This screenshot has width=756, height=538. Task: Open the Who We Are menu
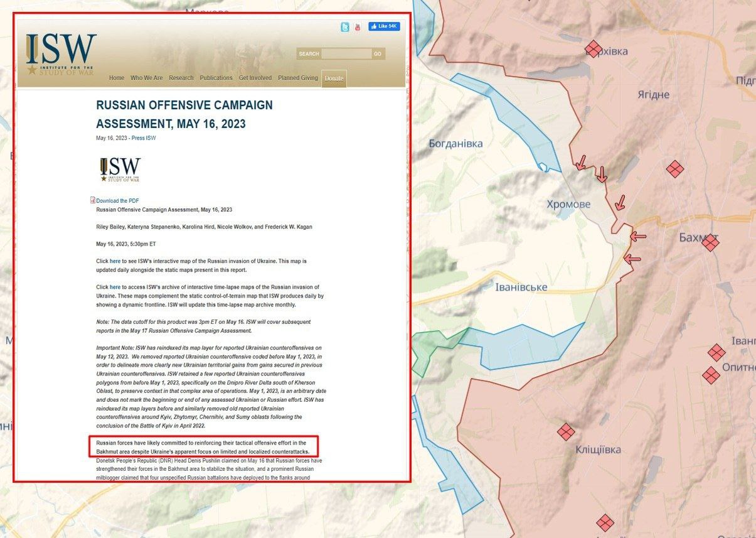146,78
